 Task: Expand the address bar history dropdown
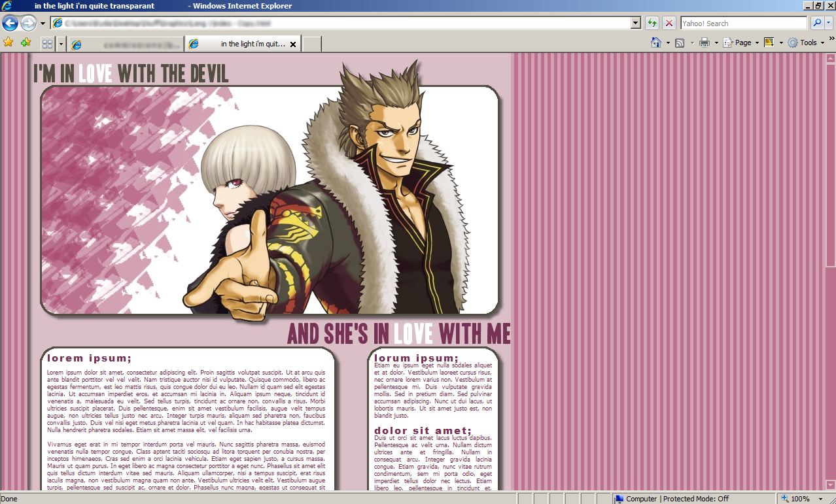click(x=635, y=23)
